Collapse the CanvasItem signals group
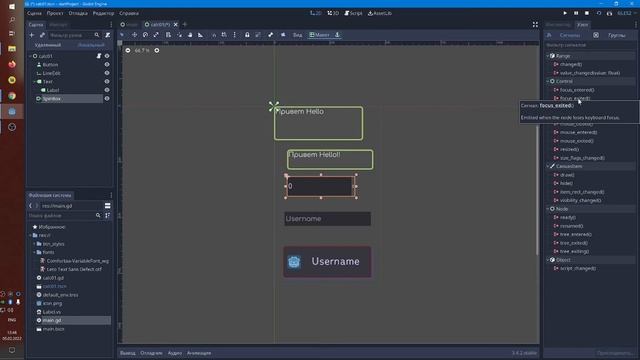640x360 pixels. coord(548,166)
